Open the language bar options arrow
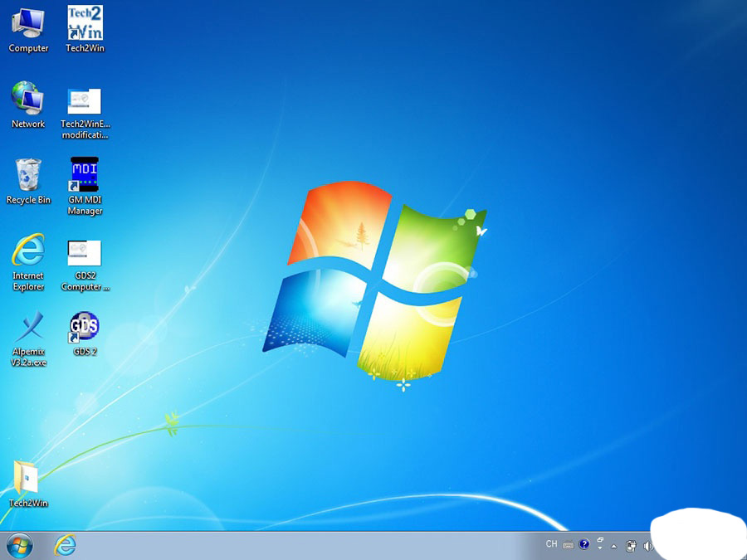This screenshot has height=560, width=747. click(600, 548)
